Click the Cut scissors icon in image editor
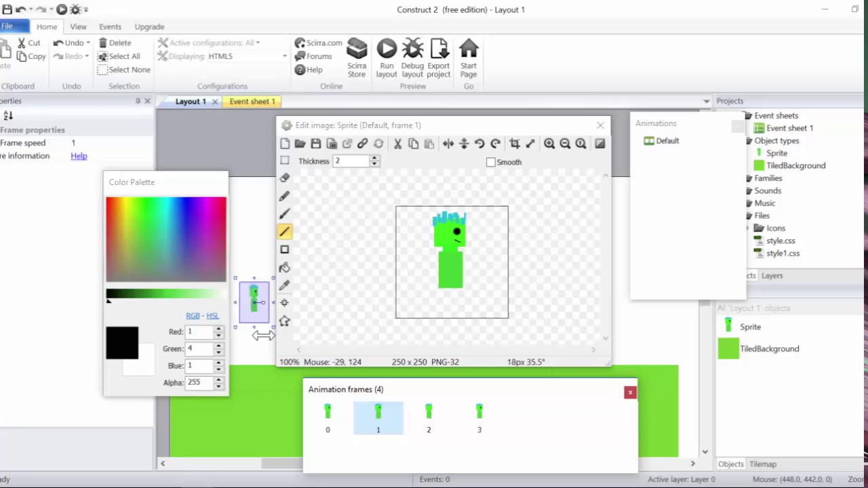868x488 pixels. [397, 144]
